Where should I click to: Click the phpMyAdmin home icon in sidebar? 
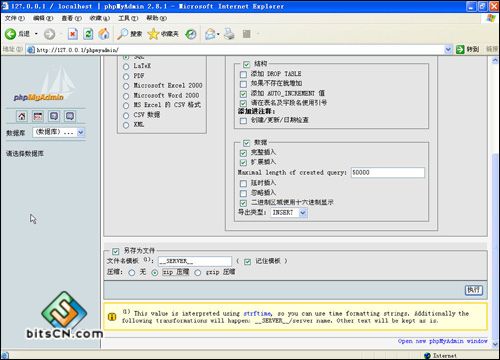tap(22, 116)
